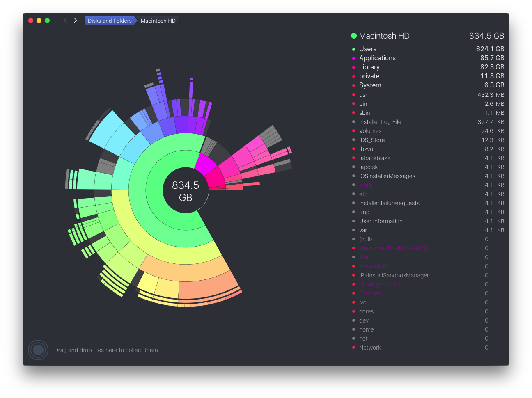Select the System folder entry

pyautogui.click(x=428, y=85)
